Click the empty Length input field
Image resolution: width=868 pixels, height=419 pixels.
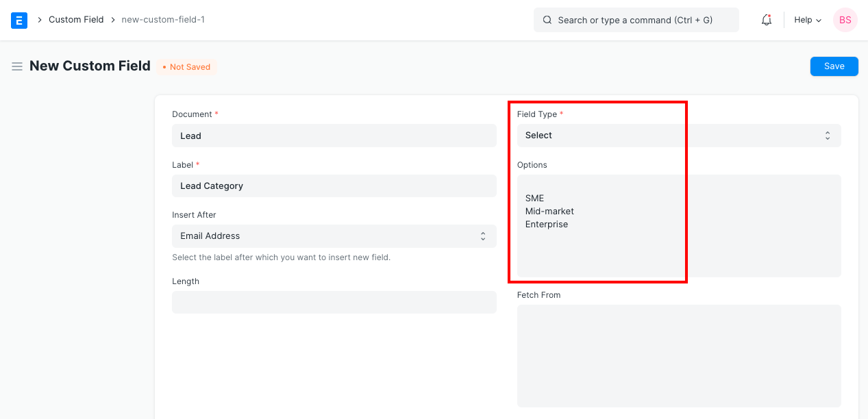coord(334,302)
